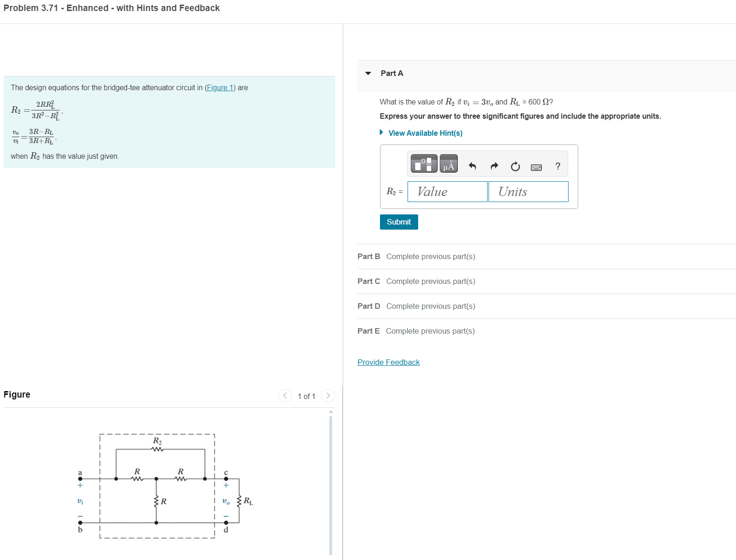
Task: Click the question mark help icon
Action: pyautogui.click(x=557, y=167)
